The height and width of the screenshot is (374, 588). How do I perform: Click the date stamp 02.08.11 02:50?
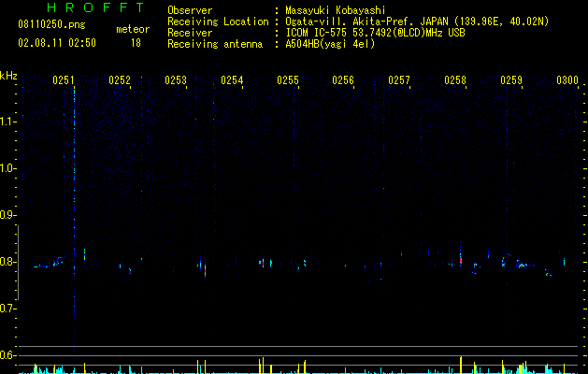(57, 43)
